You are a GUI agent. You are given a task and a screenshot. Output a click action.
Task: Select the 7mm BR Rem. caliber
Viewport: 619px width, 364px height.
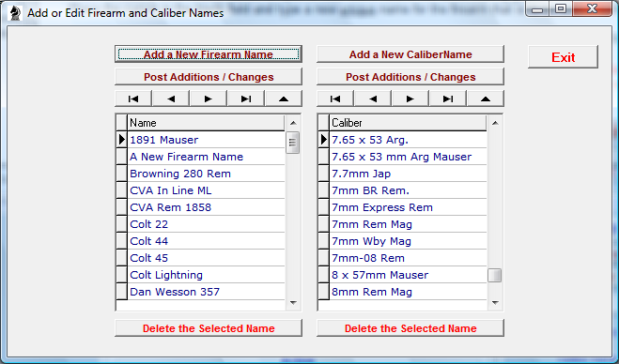(408, 190)
